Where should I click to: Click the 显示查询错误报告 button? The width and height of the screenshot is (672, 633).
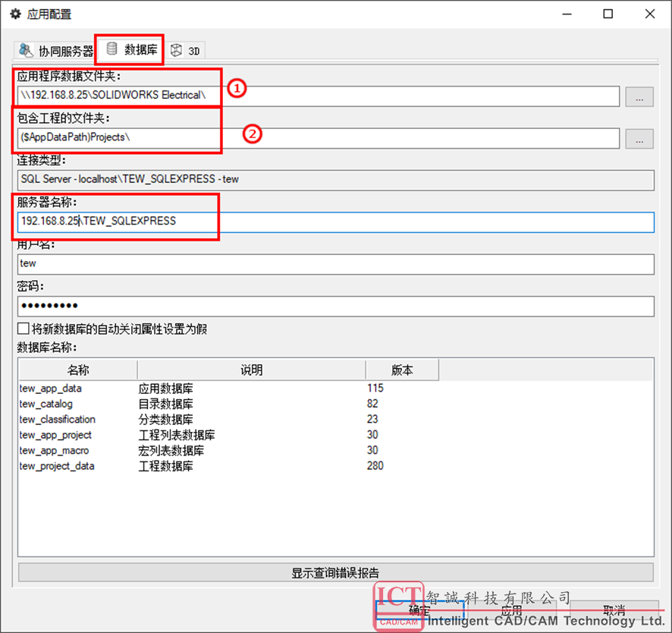(335, 572)
